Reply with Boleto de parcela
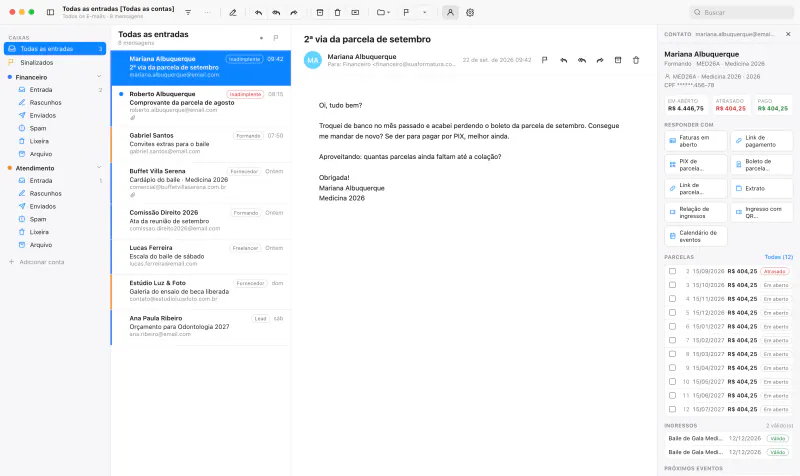 [x=762, y=165]
